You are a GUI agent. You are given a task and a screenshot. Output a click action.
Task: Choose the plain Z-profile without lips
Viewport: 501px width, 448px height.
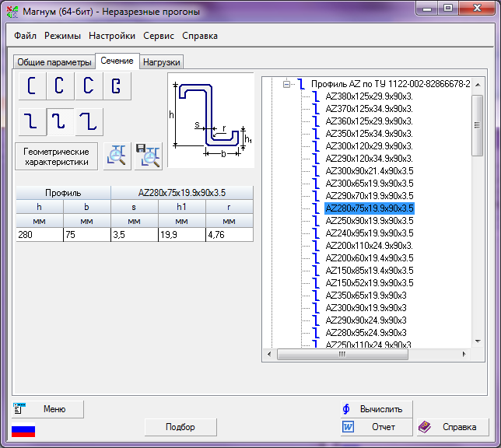tap(30, 121)
